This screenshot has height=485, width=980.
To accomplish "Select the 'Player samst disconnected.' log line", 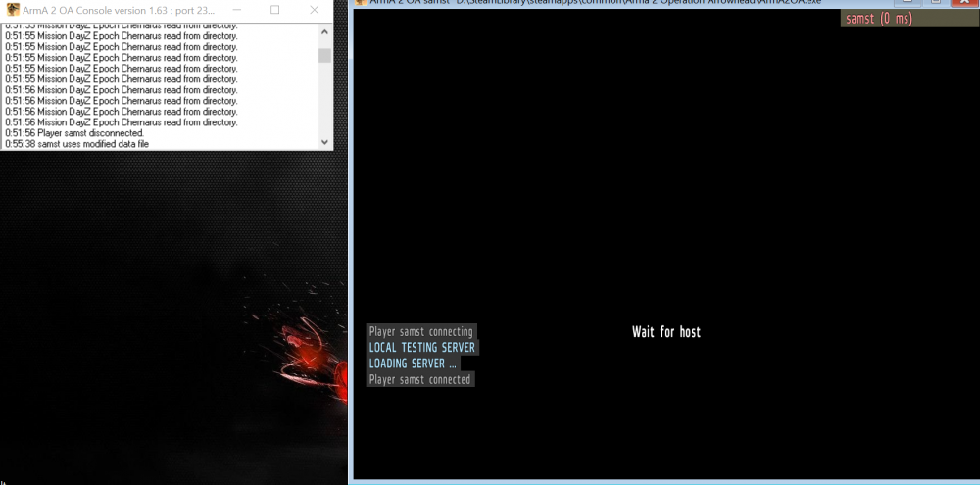I will click(x=74, y=133).
